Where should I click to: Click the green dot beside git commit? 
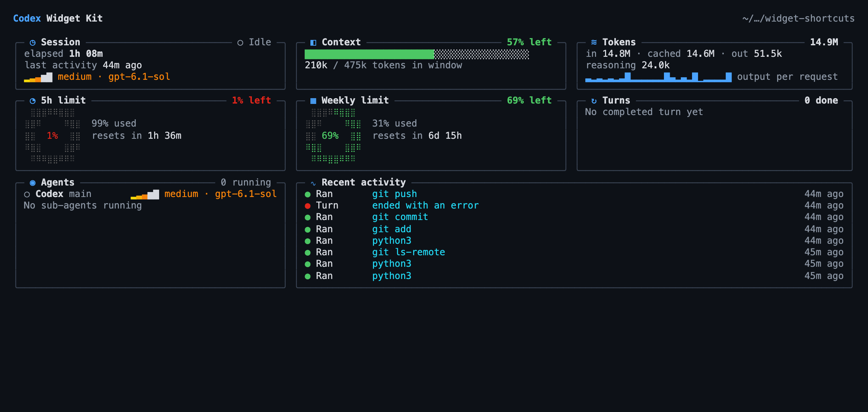pos(308,218)
